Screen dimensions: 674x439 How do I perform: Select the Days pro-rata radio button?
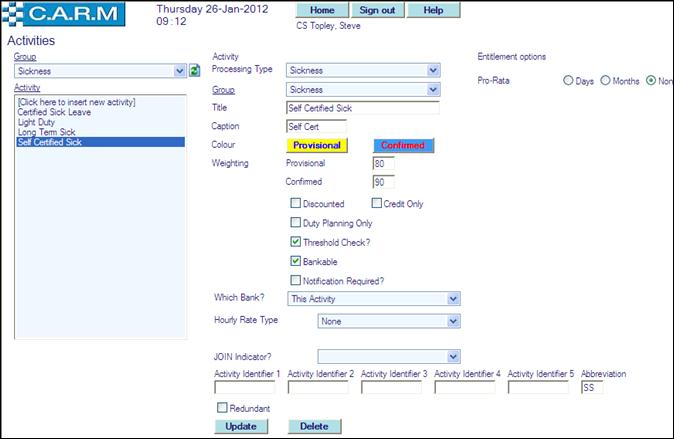click(569, 80)
